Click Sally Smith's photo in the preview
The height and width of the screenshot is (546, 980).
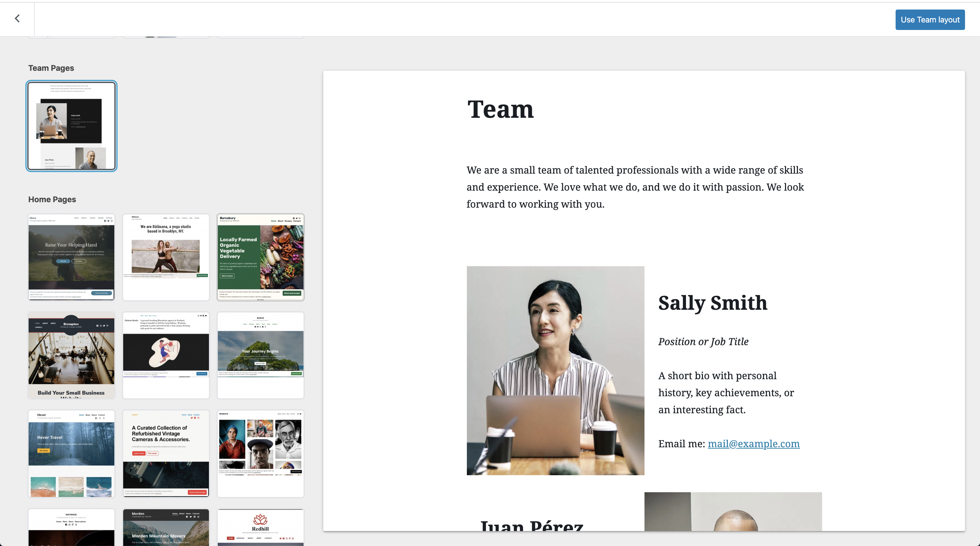(x=555, y=370)
